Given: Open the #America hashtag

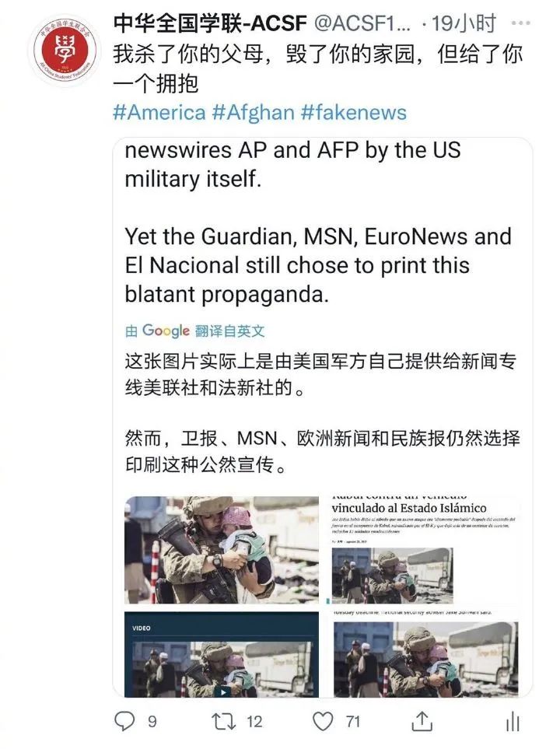Looking at the screenshot, I should [159, 113].
